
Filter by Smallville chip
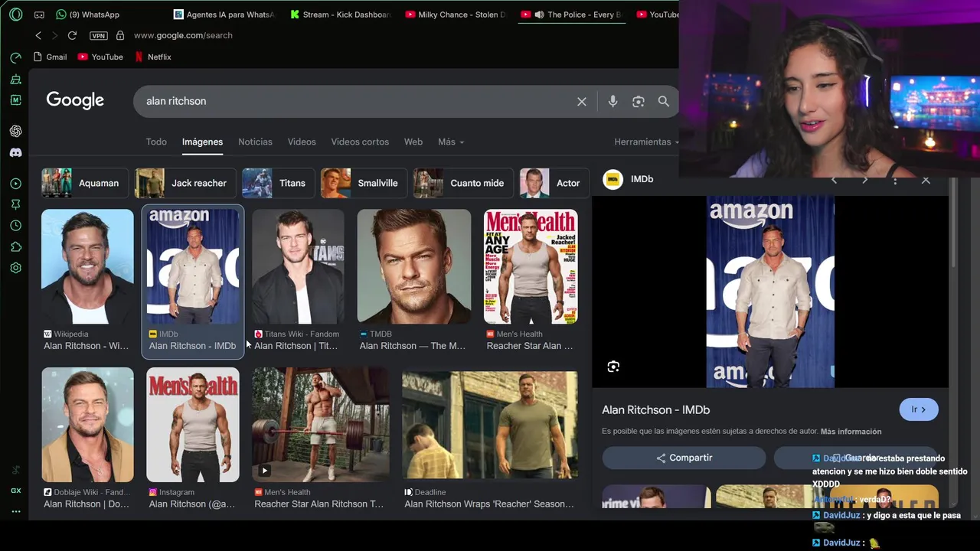(364, 183)
